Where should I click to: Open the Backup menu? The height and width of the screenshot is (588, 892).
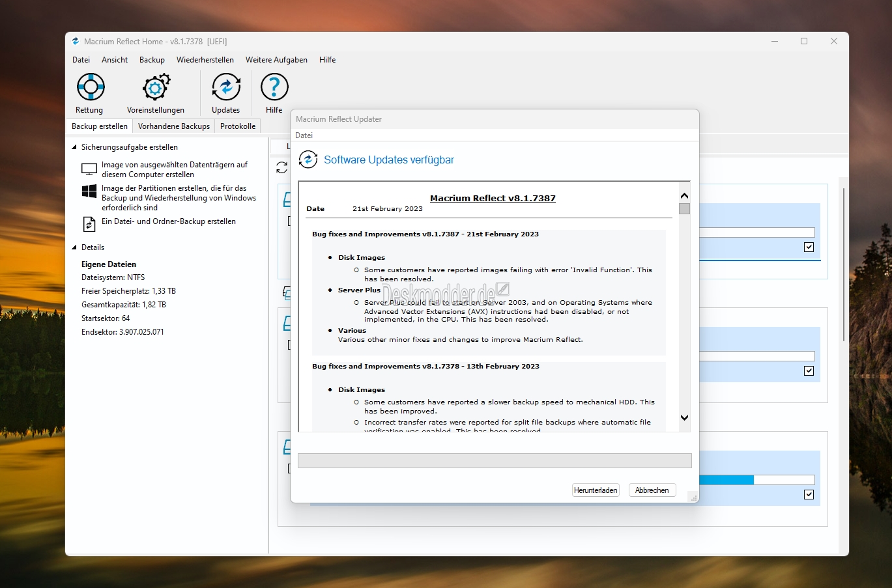[152, 60]
